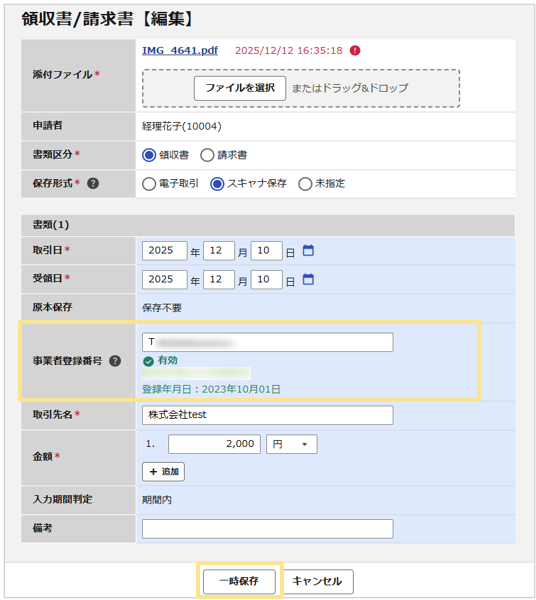Choose 電子取引 as the save format

149,184
